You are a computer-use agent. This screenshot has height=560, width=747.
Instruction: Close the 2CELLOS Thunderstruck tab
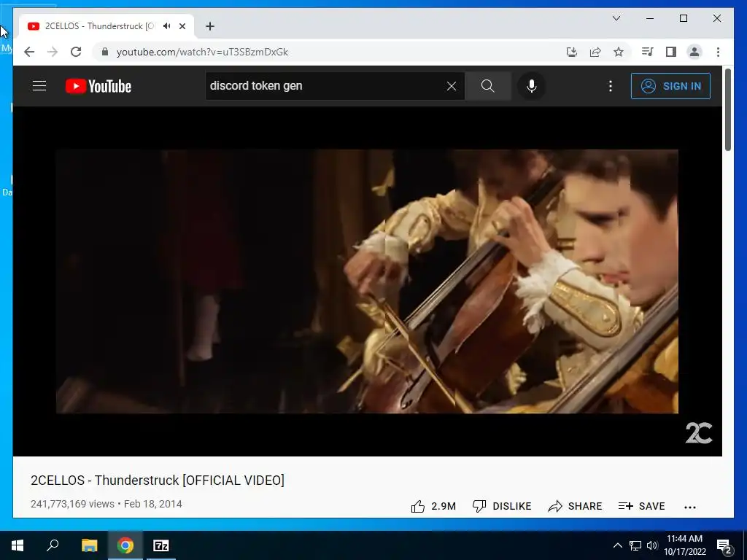[x=182, y=26]
